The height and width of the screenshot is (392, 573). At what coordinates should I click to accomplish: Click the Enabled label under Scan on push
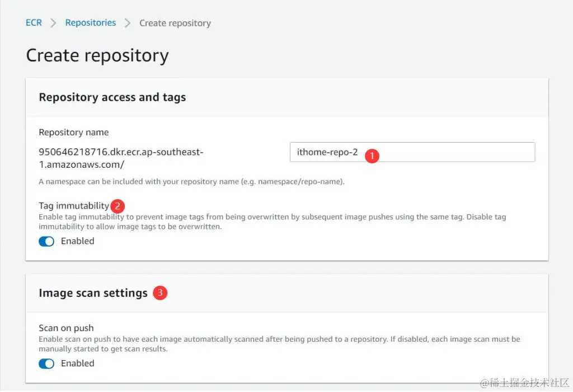pyautogui.click(x=77, y=363)
